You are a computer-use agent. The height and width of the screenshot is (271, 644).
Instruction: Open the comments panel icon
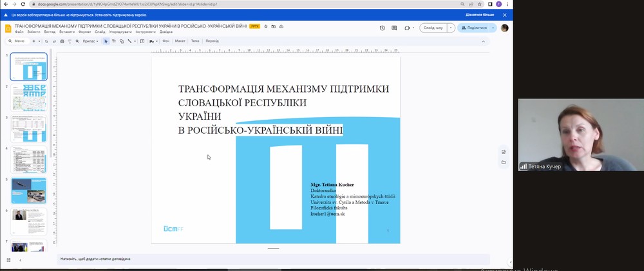click(x=394, y=28)
